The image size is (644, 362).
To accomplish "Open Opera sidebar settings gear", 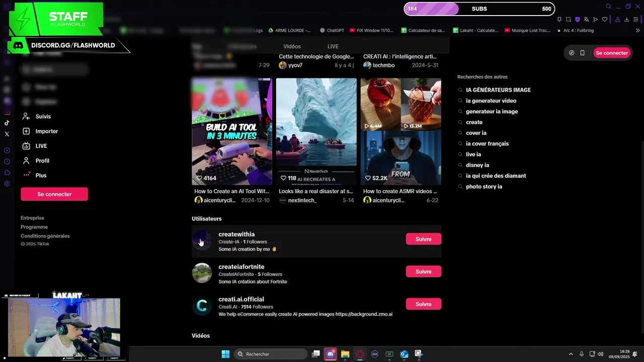I will [x=7, y=184].
